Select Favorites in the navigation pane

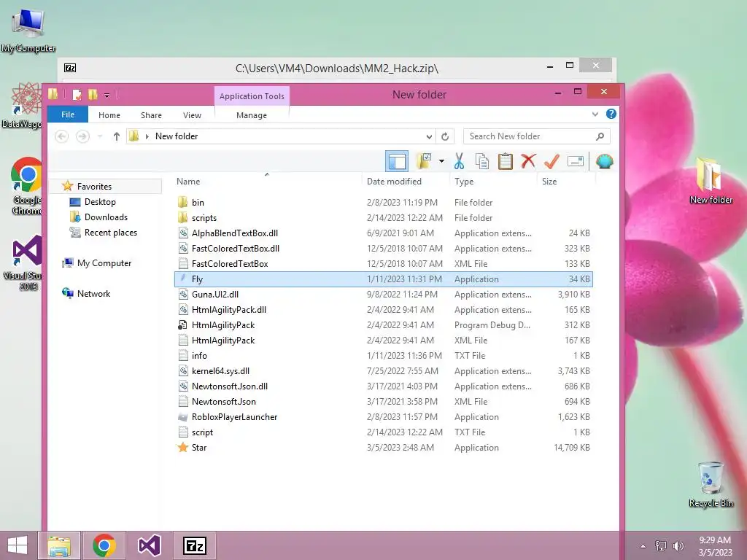click(94, 187)
